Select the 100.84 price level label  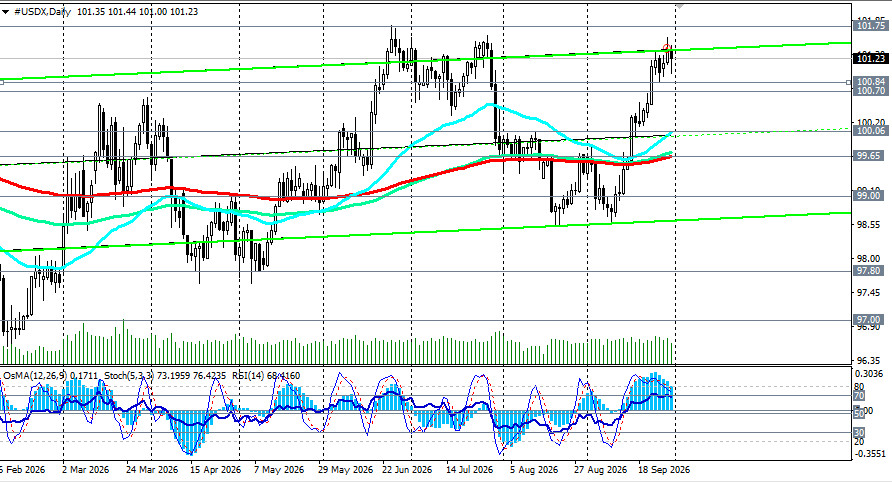[870, 82]
